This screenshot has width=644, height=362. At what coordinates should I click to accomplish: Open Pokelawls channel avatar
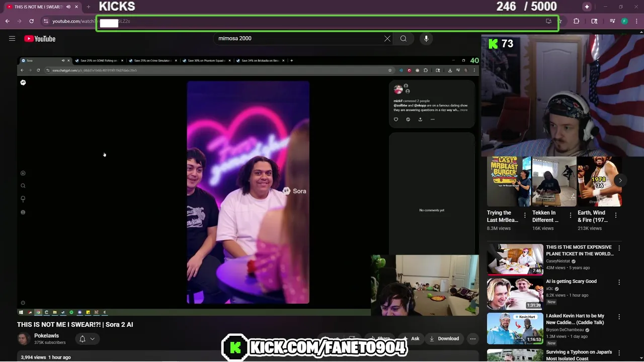24,339
